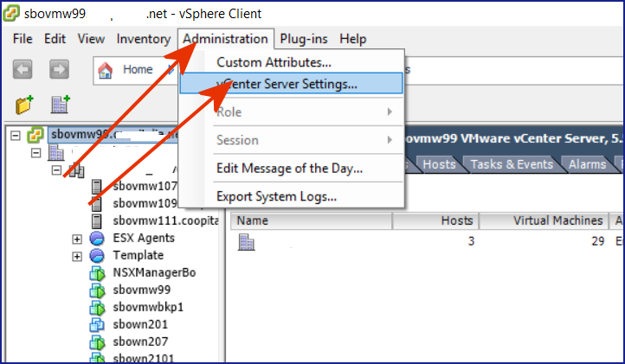Open the Help menu
The width and height of the screenshot is (625, 364).
[353, 39]
